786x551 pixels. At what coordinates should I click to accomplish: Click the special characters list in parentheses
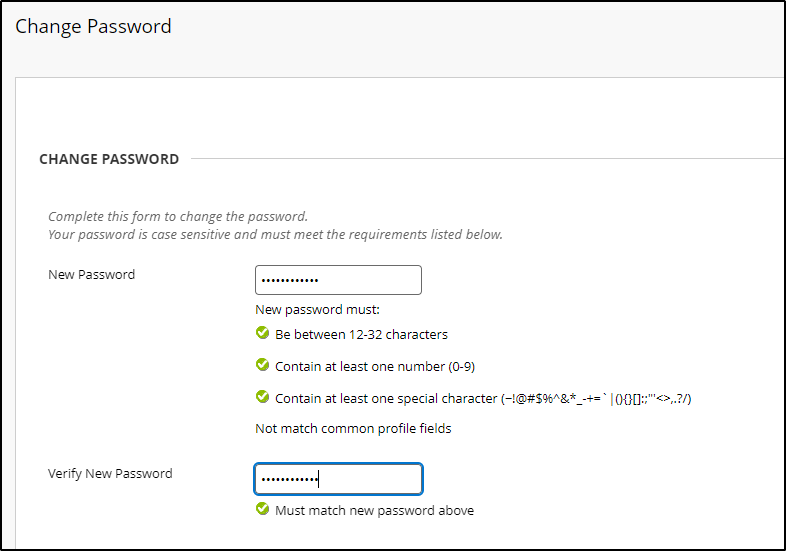(x=596, y=398)
